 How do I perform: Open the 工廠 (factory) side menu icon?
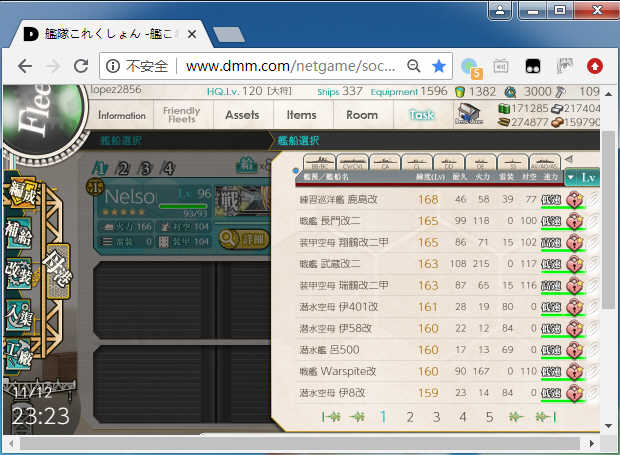tap(19, 354)
